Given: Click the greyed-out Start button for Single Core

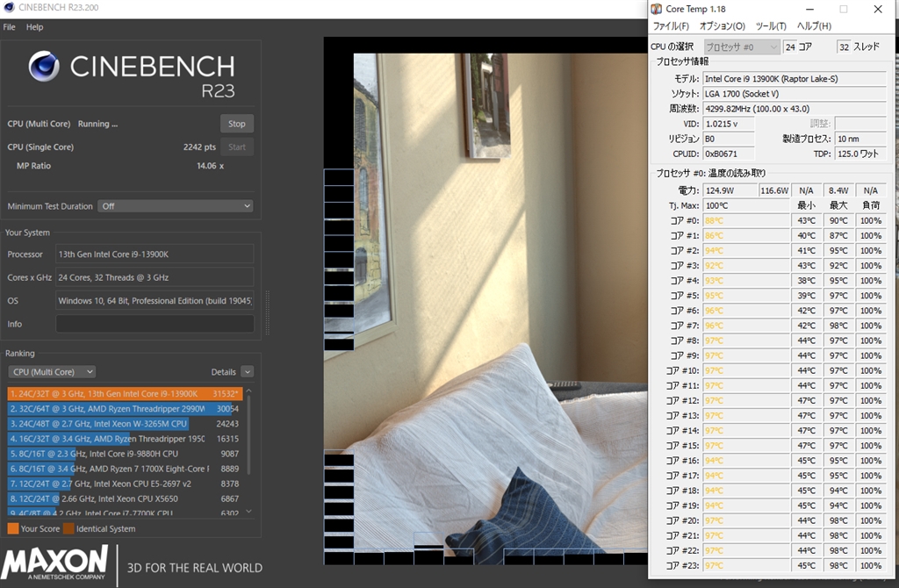Looking at the screenshot, I should pyautogui.click(x=237, y=147).
